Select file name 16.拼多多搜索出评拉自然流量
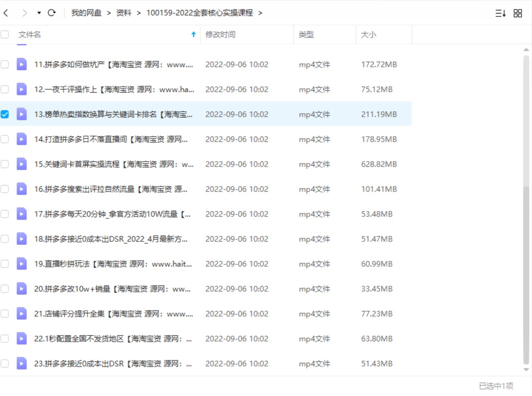The width and height of the screenshot is (532, 396). (x=111, y=189)
